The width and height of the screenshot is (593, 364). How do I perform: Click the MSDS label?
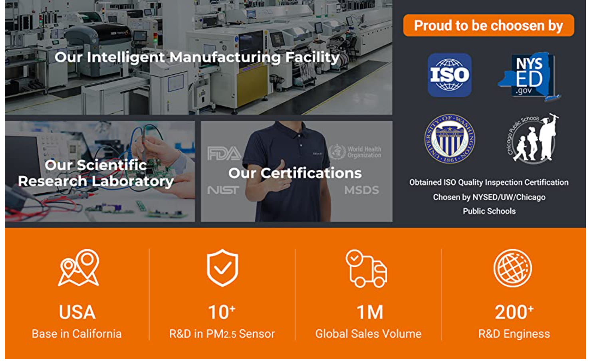361,190
